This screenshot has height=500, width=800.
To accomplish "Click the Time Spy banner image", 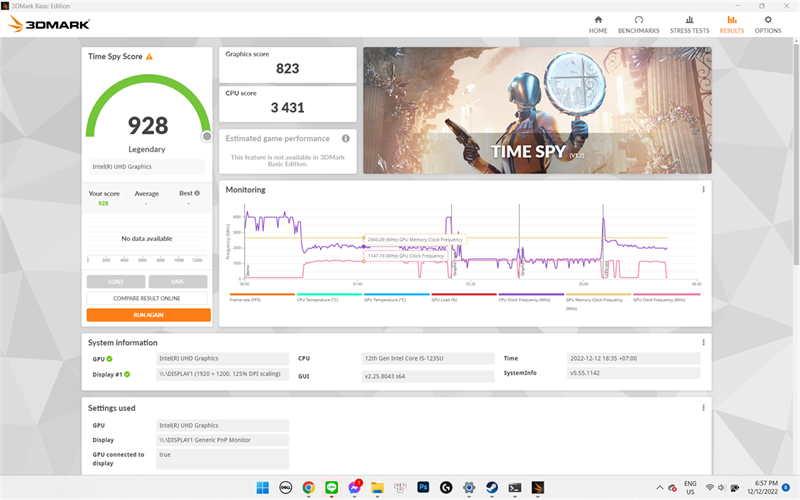I will pyautogui.click(x=537, y=110).
